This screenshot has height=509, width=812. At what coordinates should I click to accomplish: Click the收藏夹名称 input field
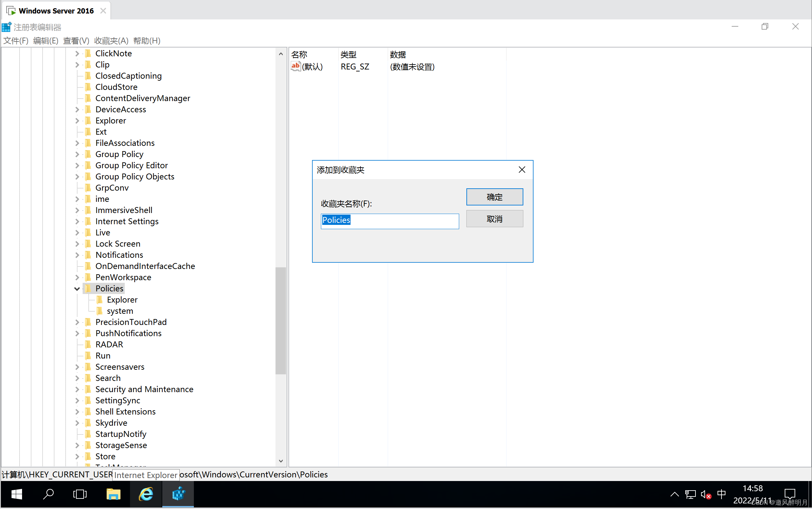tap(389, 220)
